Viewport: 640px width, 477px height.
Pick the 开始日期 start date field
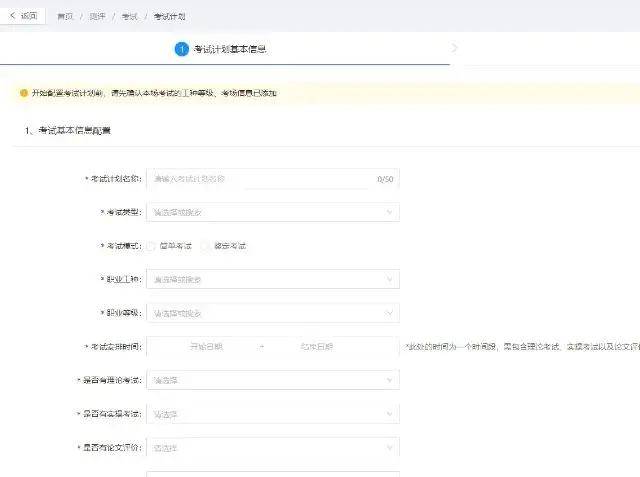206,346
